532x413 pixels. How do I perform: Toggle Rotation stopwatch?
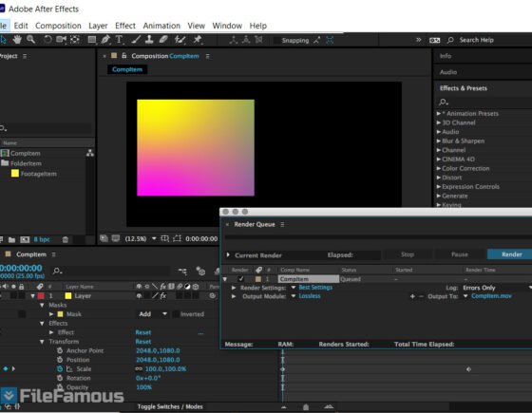point(60,378)
